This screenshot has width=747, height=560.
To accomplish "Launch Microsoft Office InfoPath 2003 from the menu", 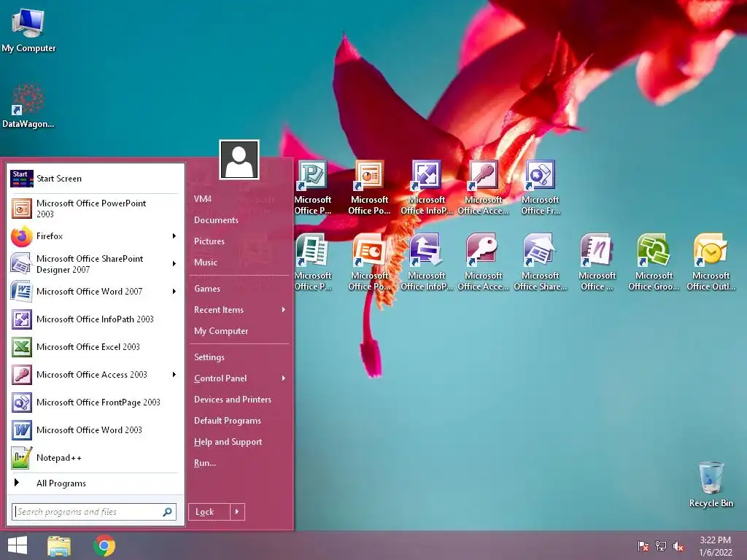I will point(95,319).
